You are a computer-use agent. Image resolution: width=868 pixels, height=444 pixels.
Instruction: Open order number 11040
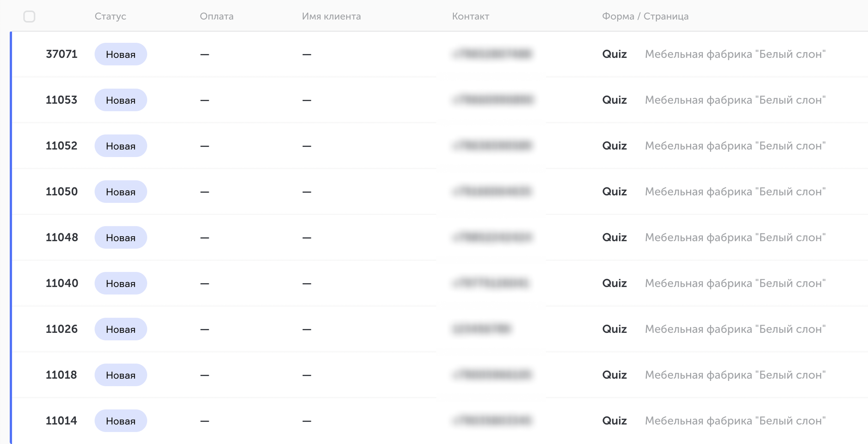click(x=62, y=283)
